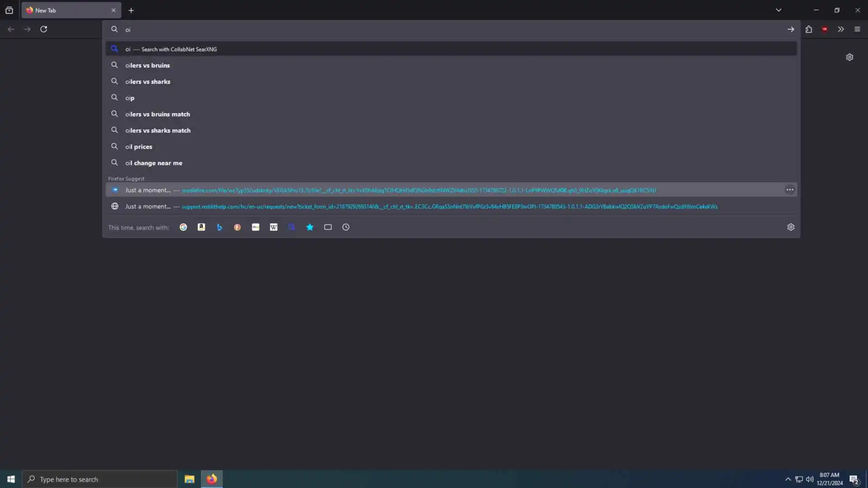Select the 'oilers vs bruins' suggestion

click(x=147, y=66)
